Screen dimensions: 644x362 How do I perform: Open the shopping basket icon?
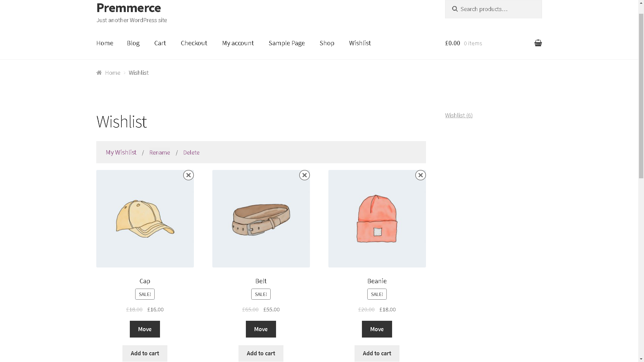pyautogui.click(x=538, y=43)
